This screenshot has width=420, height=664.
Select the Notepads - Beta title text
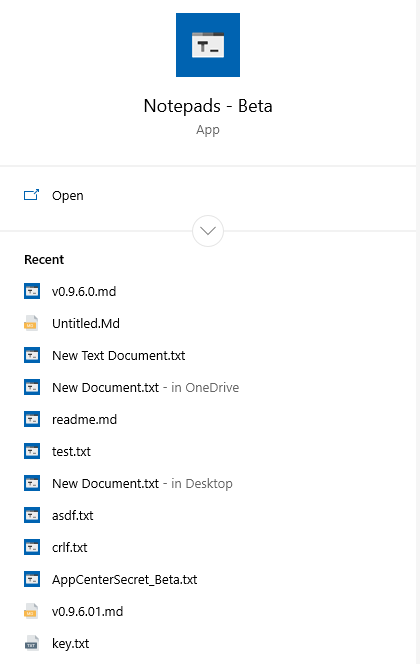point(208,106)
